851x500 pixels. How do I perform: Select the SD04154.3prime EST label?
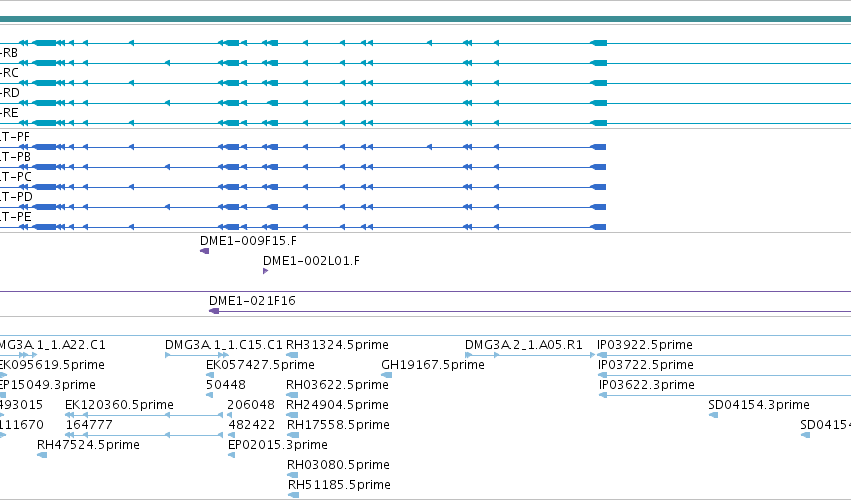pyautogui.click(x=759, y=406)
